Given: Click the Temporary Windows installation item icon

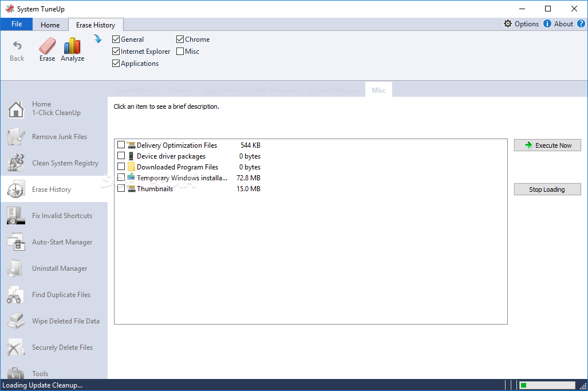Looking at the screenshot, I should [131, 177].
